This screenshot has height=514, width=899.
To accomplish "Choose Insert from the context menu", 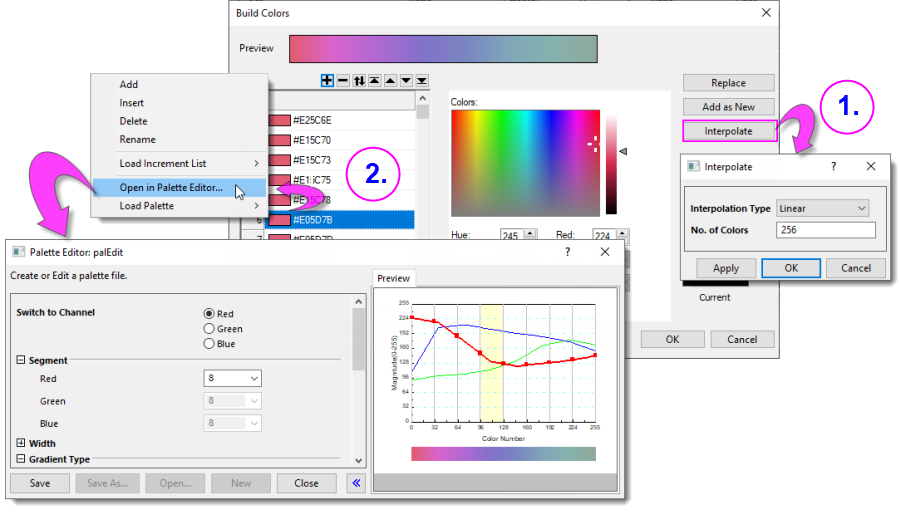I will [131, 103].
